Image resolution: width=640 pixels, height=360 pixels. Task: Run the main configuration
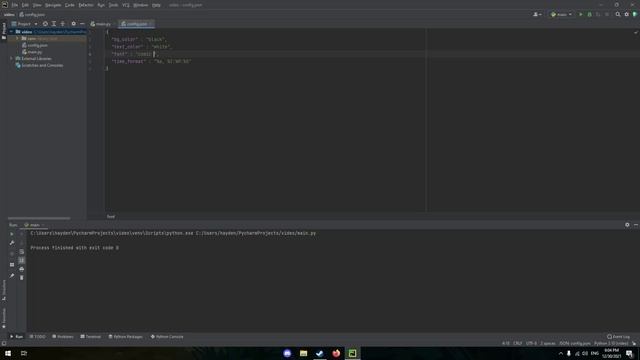point(581,14)
